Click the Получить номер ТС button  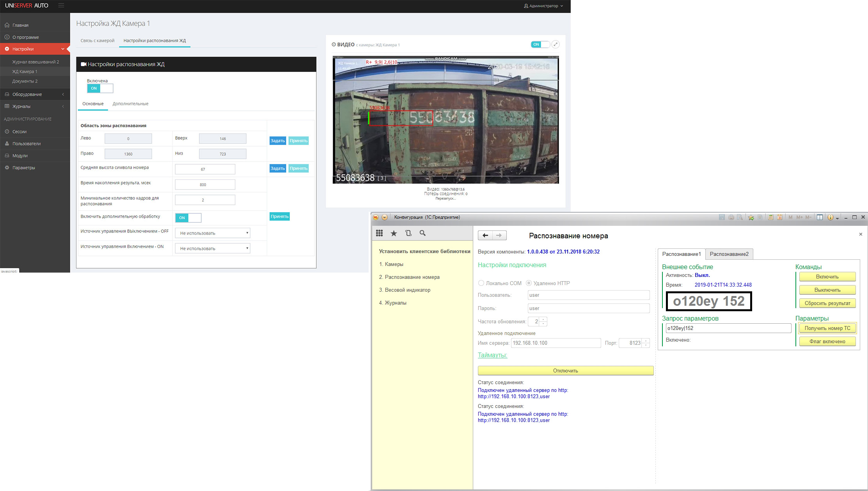pos(827,328)
